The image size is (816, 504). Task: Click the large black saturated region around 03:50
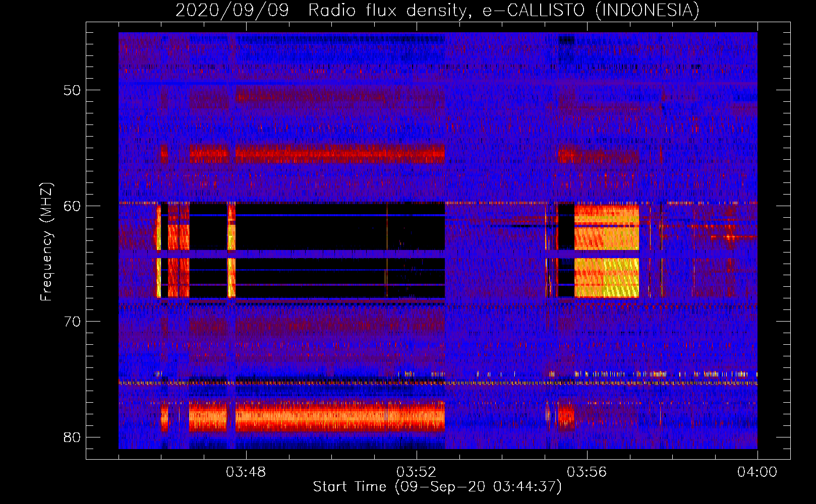340,250
